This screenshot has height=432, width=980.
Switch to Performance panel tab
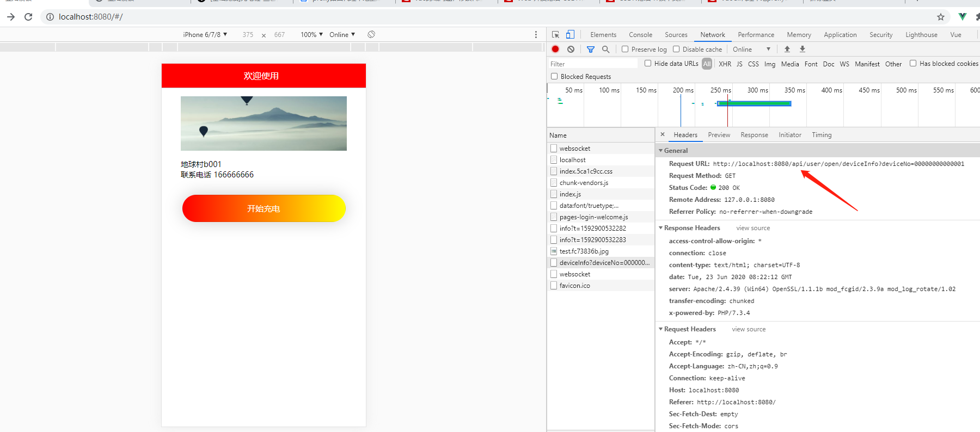756,34
